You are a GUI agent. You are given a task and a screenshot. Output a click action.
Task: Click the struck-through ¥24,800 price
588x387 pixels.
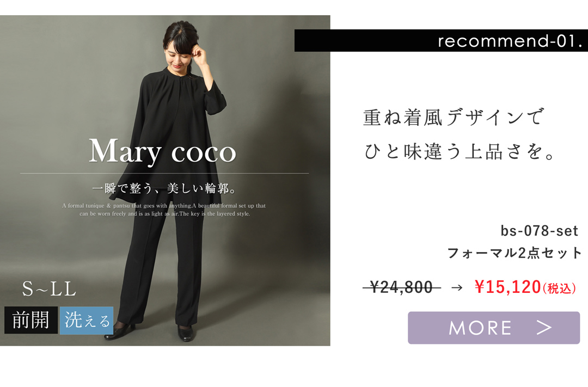point(402,287)
